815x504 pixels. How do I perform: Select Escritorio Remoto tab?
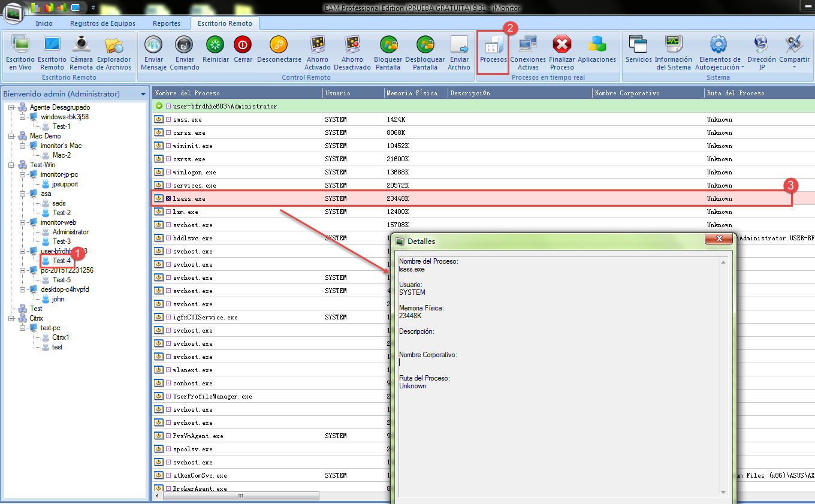pos(225,23)
